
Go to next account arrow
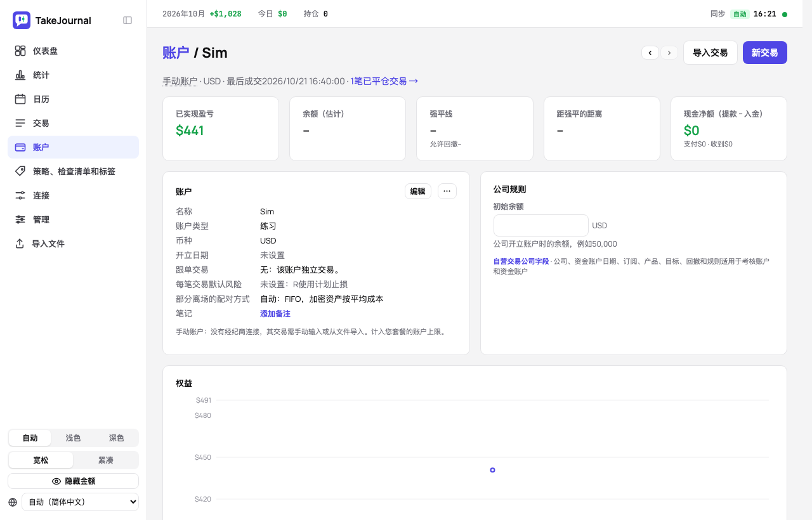pyautogui.click(x=669, y=53)
